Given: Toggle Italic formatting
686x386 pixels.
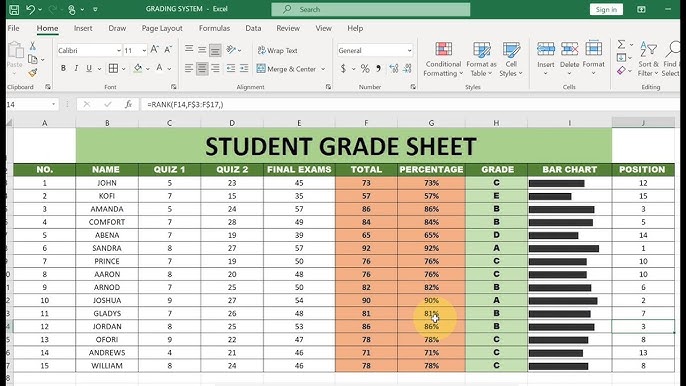Looking at the screenshot, I should tap(76, 68).
